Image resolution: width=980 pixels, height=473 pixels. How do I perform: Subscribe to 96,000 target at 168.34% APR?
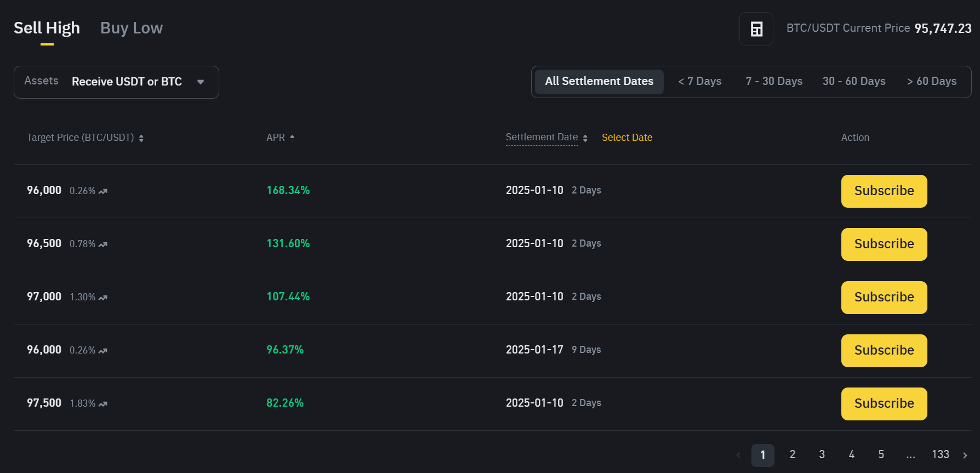point(884,191)
